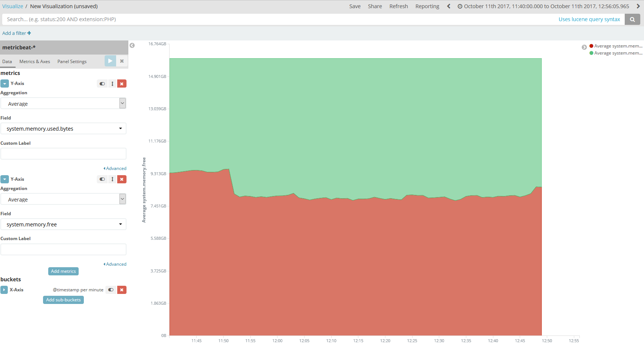The width and height of the screenshot is (644, 347).
Task: Click the first Y-Axis priority reorder handle
Action: (112, 84)
